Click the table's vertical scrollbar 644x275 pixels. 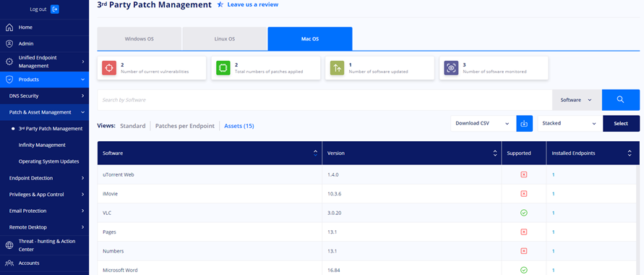[x=637, y=220]
